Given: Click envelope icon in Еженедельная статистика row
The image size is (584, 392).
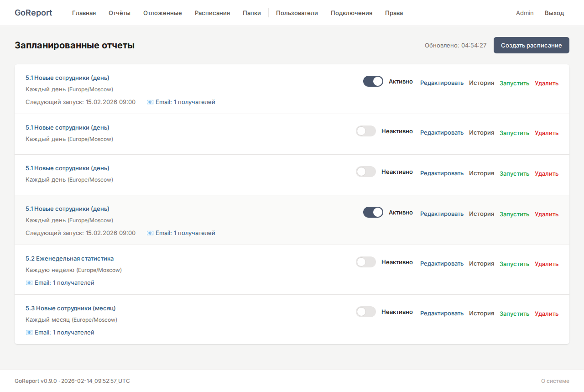Looking at the screenshot, I should click(29, 283).
